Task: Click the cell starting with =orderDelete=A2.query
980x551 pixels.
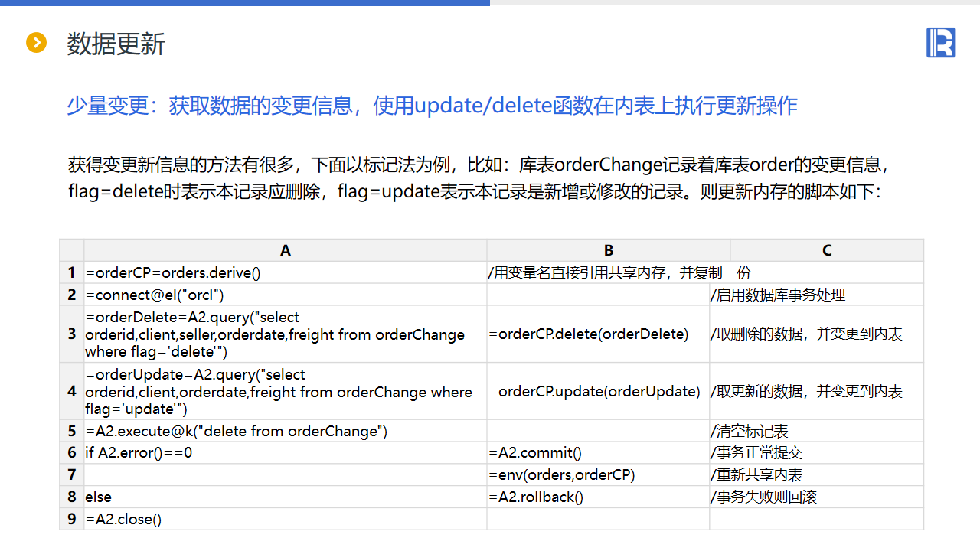Action: click(286, 334)
